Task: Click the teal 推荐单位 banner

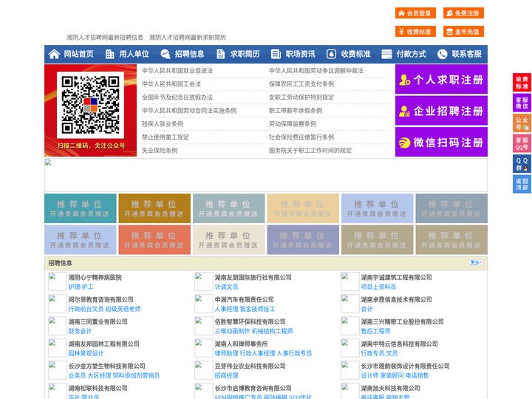Action: [80, 208]
